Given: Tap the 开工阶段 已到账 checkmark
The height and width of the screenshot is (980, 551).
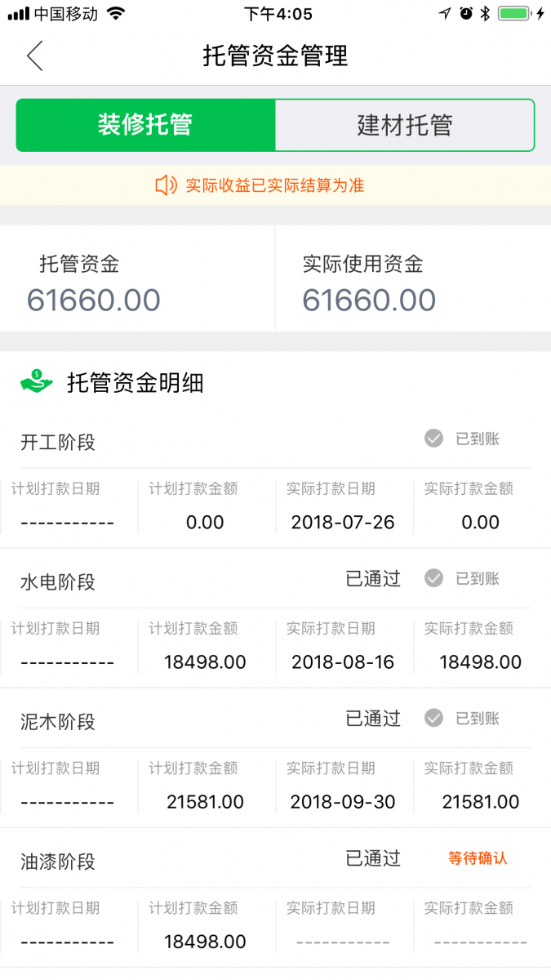Looking at the screenshot, I should [x=433, y=439].
